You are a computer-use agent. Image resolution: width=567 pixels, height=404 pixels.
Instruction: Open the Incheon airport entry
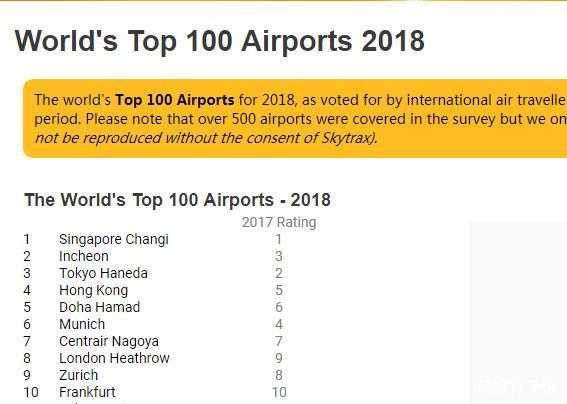[x=84, y=256]
